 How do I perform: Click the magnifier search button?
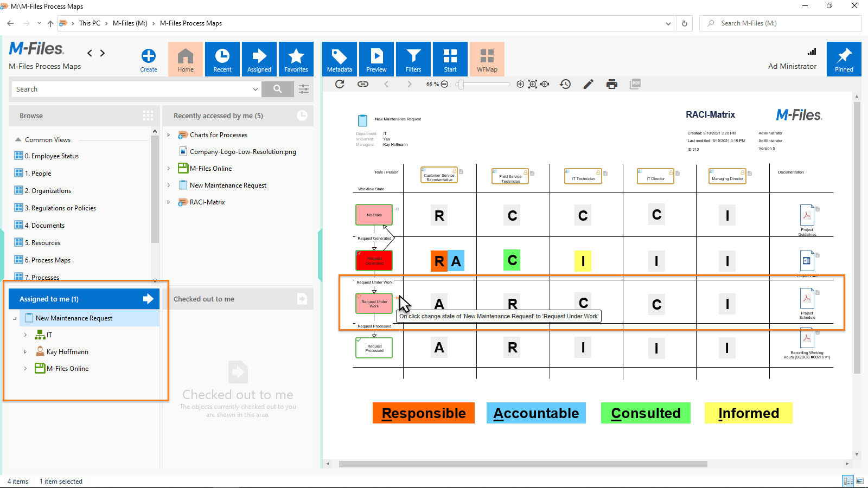tap(278, 89)
